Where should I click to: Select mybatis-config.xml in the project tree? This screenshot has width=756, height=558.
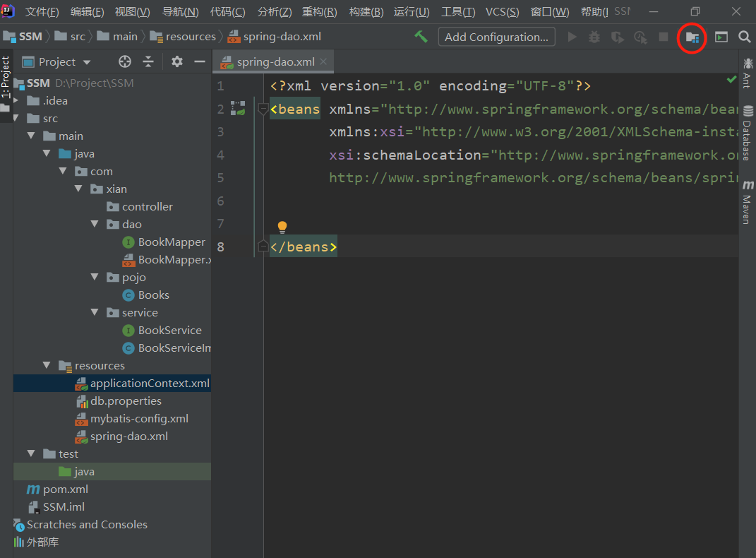(x=139, y=419)
